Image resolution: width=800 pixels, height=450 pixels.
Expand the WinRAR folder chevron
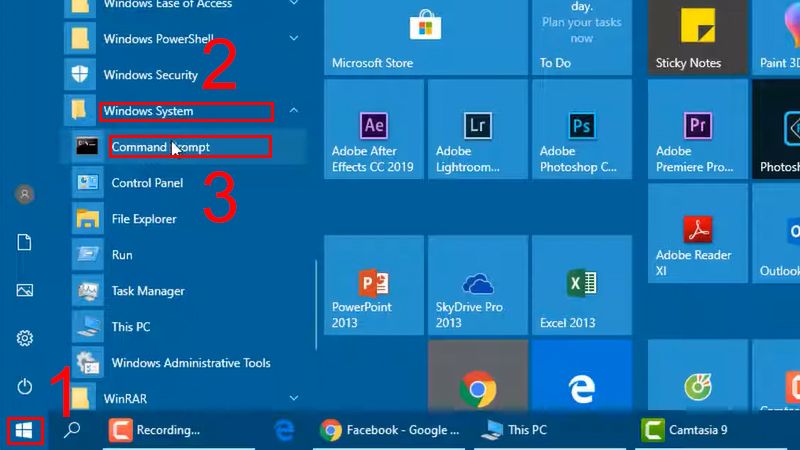[x=294, y=398]
